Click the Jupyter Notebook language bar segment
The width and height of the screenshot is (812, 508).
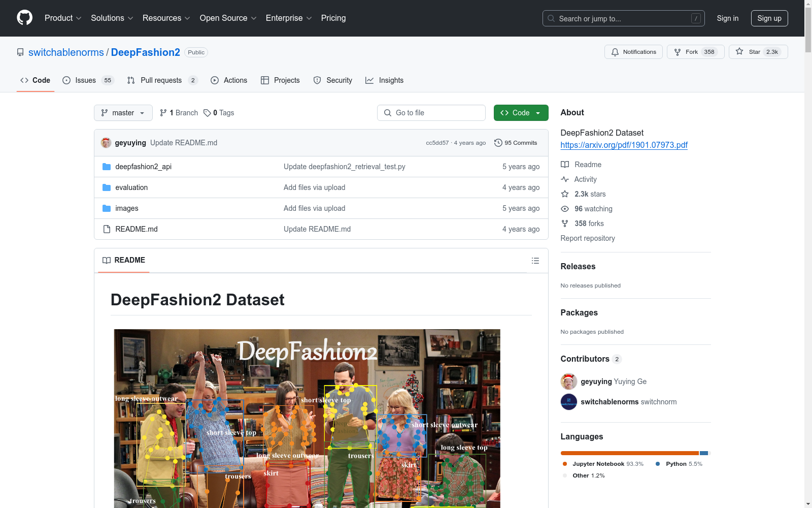click(630, 453)
